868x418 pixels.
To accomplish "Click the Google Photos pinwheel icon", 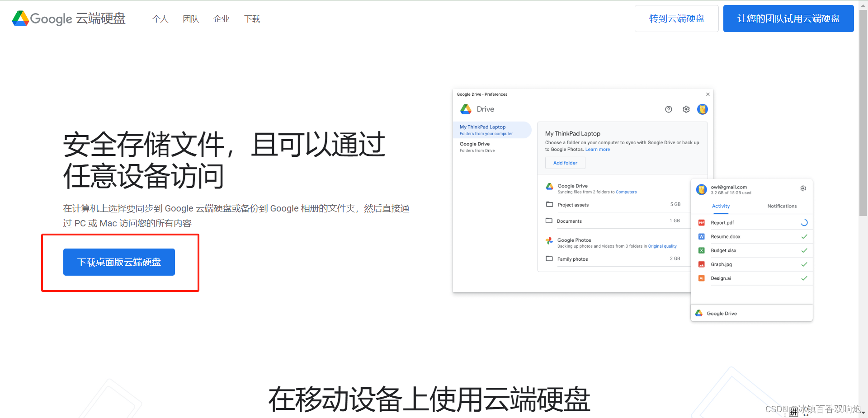I will coord(549,241).
